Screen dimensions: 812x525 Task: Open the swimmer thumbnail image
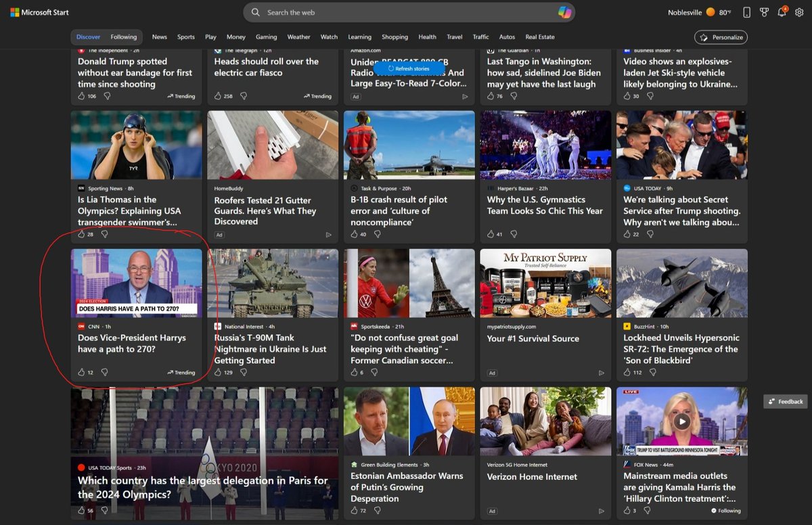tap(137, 145)
